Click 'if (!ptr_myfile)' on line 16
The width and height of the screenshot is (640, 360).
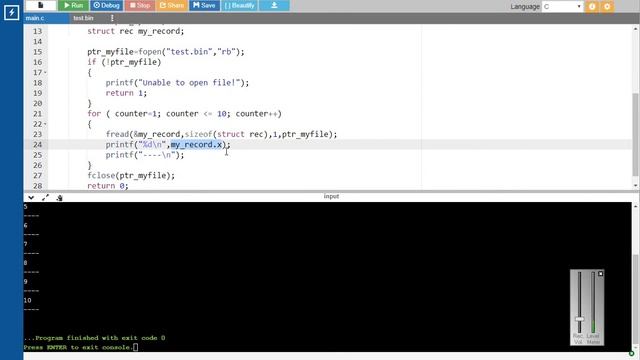(124, 62)
